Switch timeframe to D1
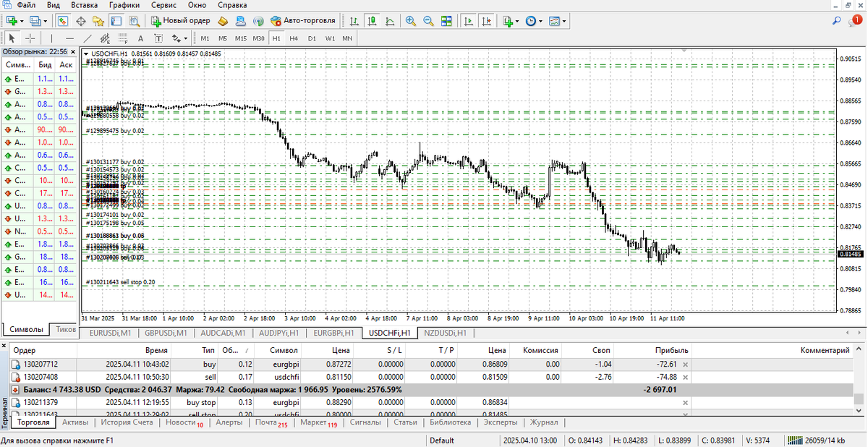 coord(312,38)
